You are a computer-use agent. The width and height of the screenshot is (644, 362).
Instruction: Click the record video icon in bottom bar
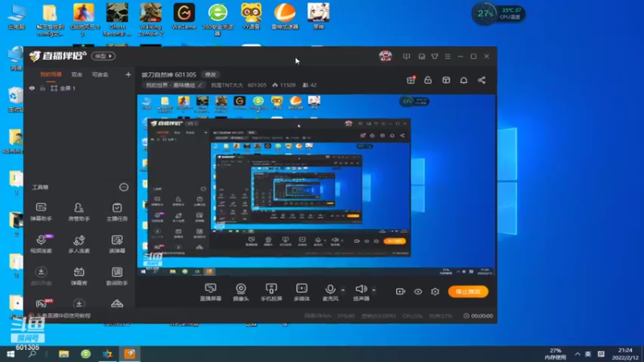click(400, 291)
